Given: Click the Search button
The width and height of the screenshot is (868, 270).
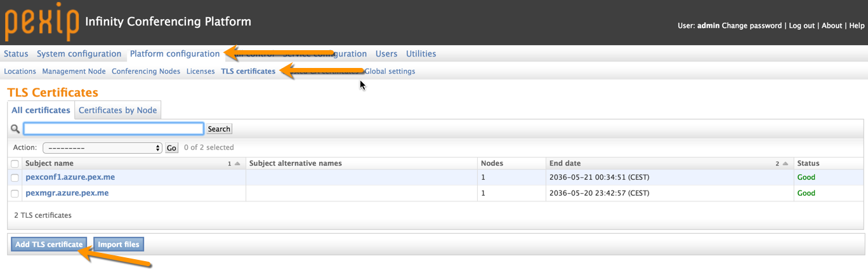Looking at the screenshot, I should click(219, 129).
